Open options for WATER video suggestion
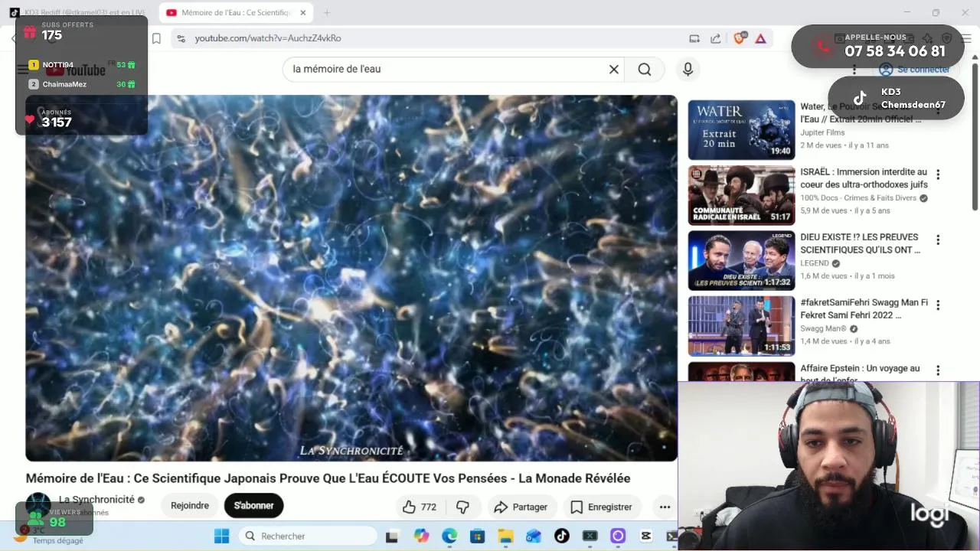This screenshot has width=980, height=551. tap(938, 109)
